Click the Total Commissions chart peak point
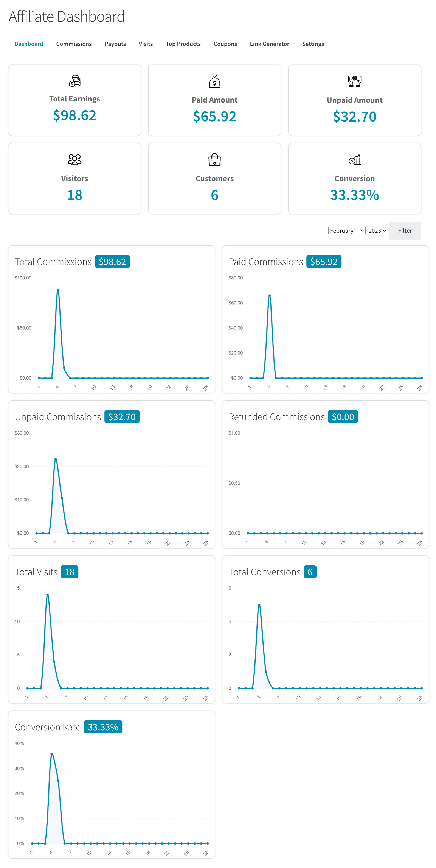 (58, 290)
